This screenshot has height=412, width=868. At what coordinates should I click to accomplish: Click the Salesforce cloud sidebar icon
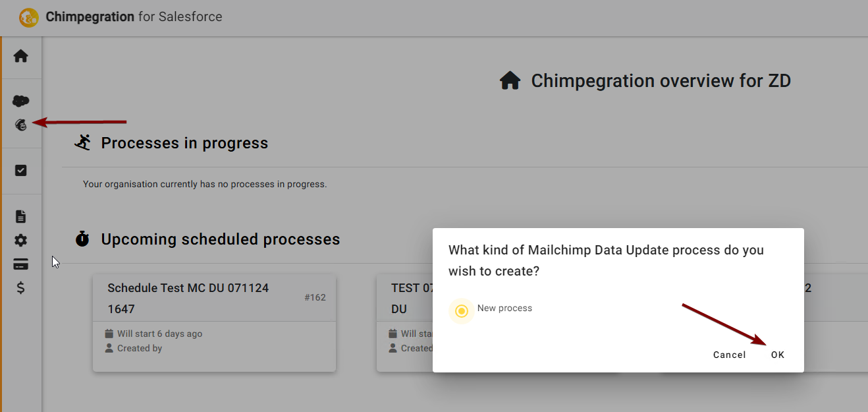point(21,101)
